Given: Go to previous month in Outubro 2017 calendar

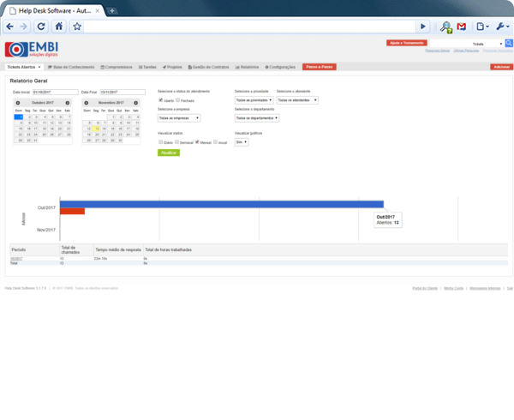Looking at the screenshot, I should [17, 102].
